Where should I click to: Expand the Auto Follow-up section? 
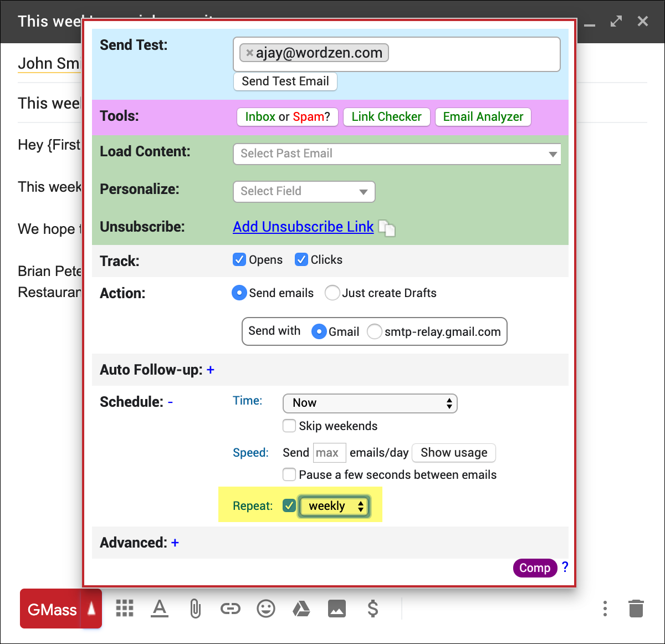[211, 370]
